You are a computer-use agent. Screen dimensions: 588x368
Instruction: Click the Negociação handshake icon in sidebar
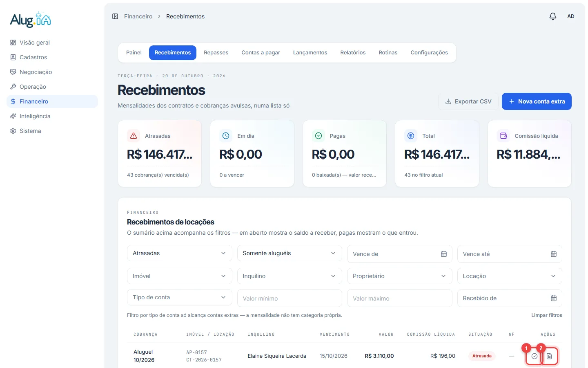13,72
